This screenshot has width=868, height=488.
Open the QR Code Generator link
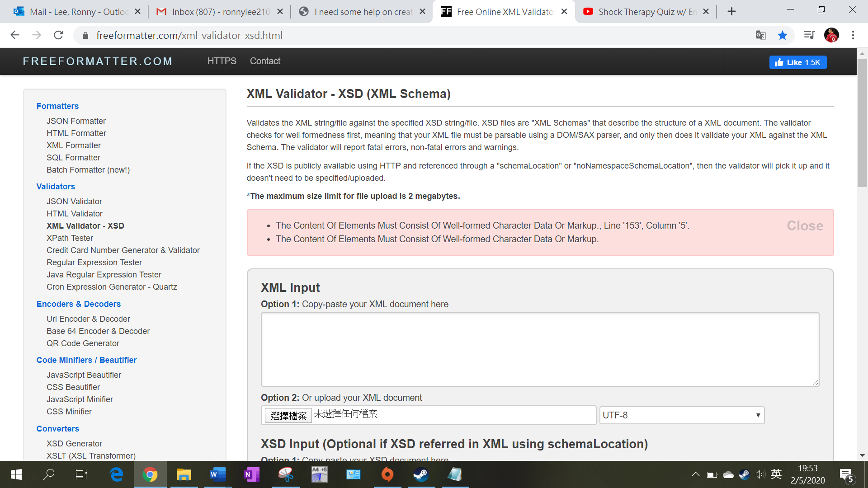(x=83, y=343)
